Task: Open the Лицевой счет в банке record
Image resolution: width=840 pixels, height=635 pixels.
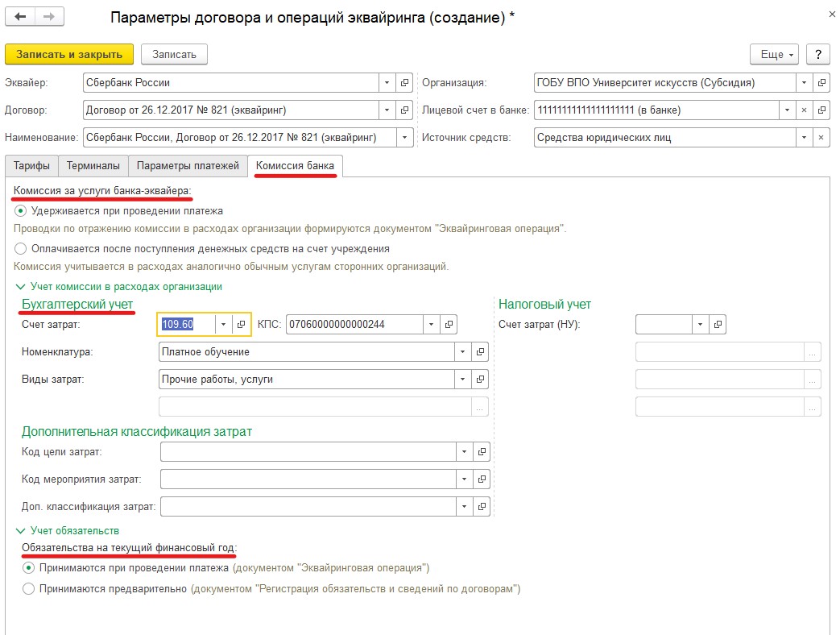Action: pyautogui.click(x=821, y=110)
